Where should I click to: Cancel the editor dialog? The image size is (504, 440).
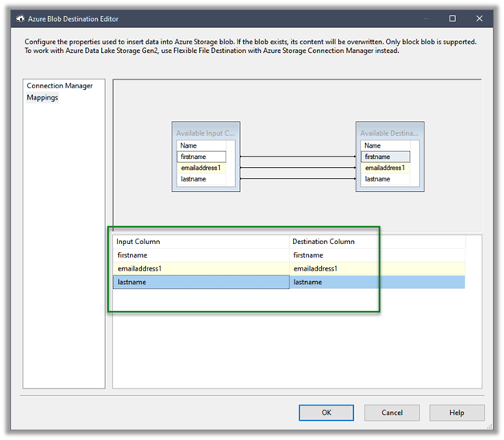pyautogui.click(x=392, y=413)
